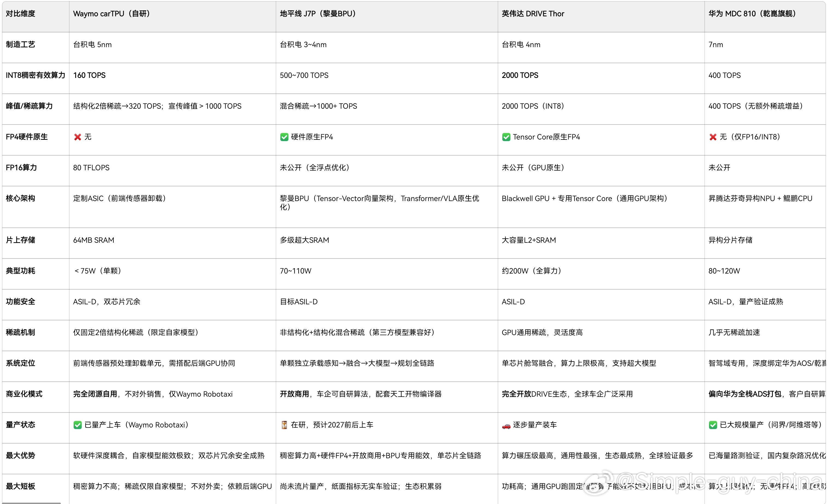829x504 pixels.
Task: Click the red X icon in Waymo FP4 cell
Action: tap(78, 137)
